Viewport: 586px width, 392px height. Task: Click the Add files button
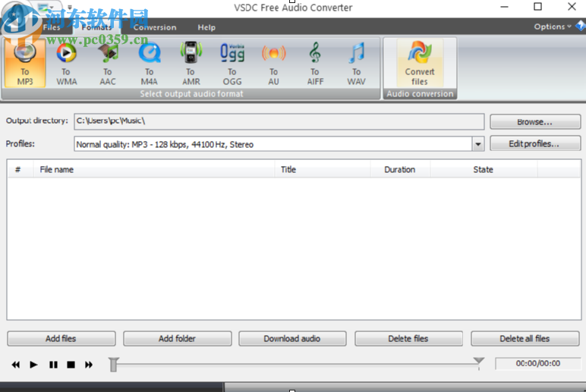point(61,339)
